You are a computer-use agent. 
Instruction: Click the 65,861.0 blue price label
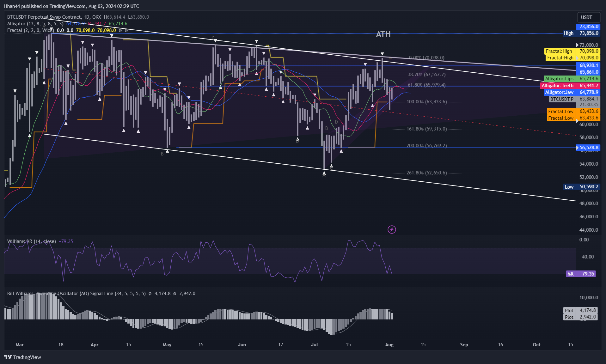tap(588, 72)
